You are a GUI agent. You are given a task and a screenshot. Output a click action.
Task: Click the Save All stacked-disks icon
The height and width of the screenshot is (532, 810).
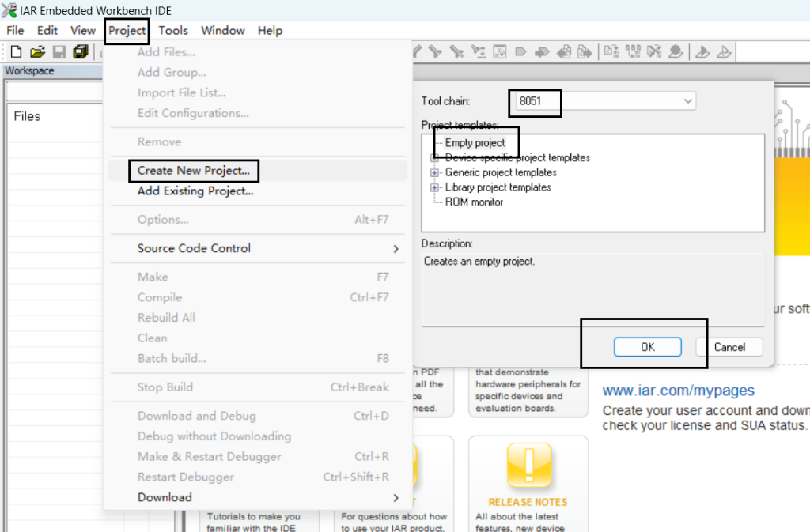click(x=80, y=52)
